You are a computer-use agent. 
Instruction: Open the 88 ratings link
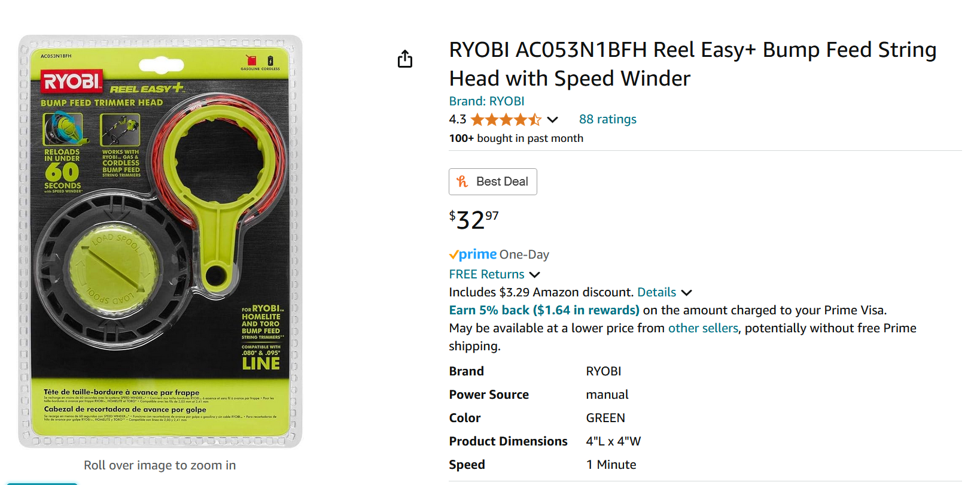pos(607,119)
